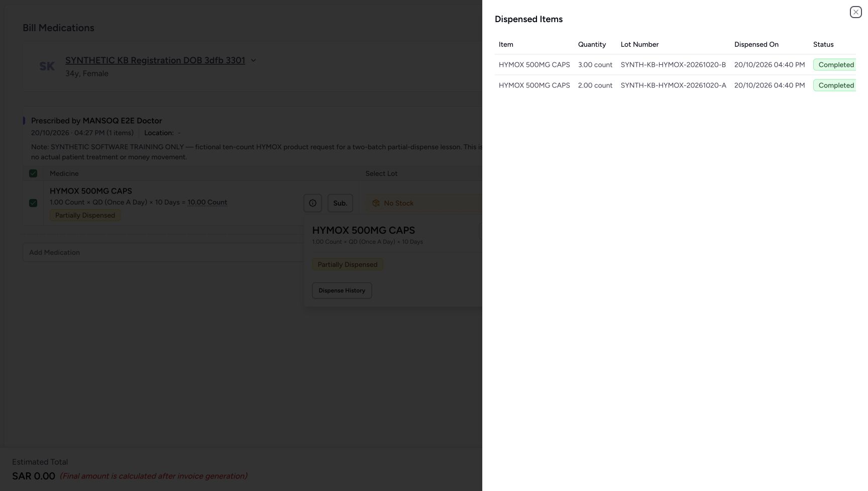
Task: Click HYMOX 500MG CAPS popover title
Action: tap(363, 230)
